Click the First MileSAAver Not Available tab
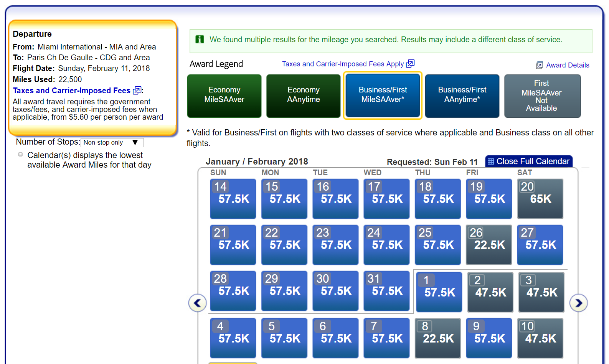Image resolution: width=609 pixels, height=364 pixels. [542, 96]
